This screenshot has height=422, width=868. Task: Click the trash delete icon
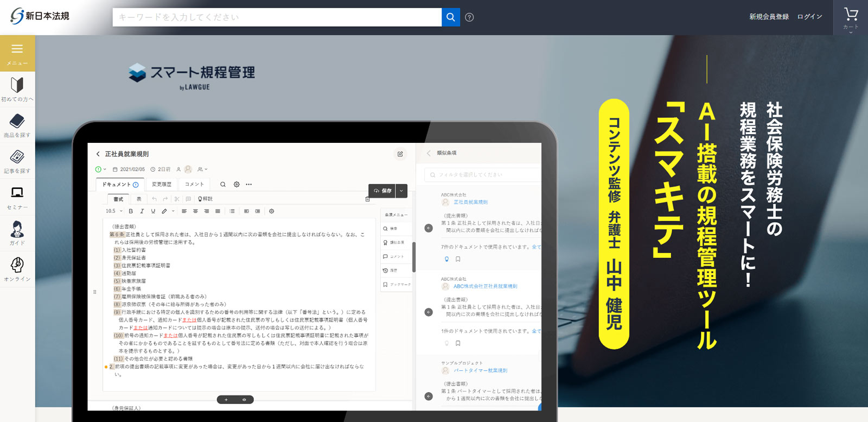(x=368, y=199)
